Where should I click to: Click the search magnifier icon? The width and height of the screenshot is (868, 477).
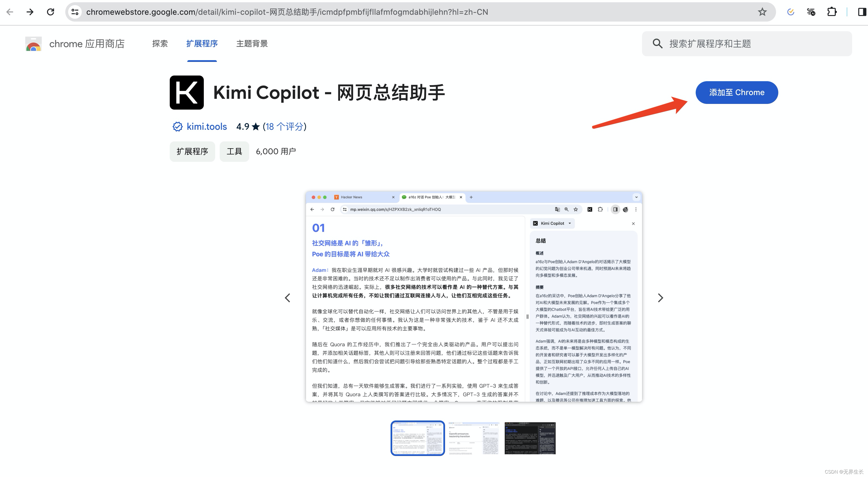tap(657, 43)
